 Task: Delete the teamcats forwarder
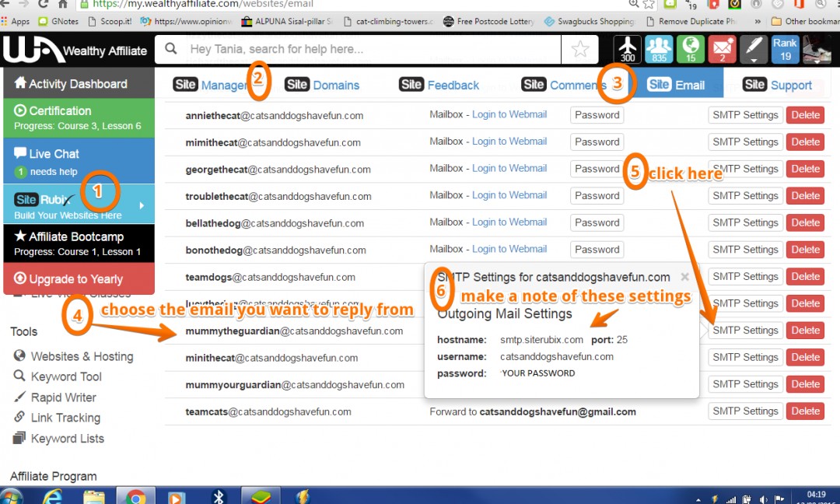pyautogui.click(x=805, y=411)
